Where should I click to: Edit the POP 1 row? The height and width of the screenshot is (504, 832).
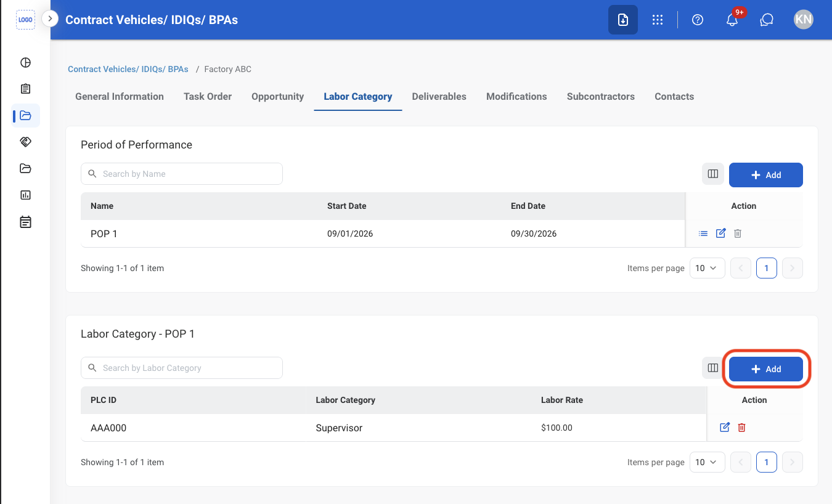pos(720,234)
